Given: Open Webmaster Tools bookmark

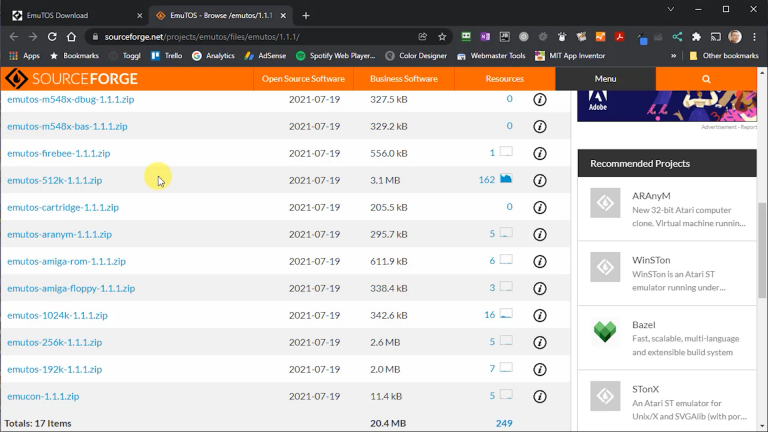Looking at the screenshot, I should [491, 56].
